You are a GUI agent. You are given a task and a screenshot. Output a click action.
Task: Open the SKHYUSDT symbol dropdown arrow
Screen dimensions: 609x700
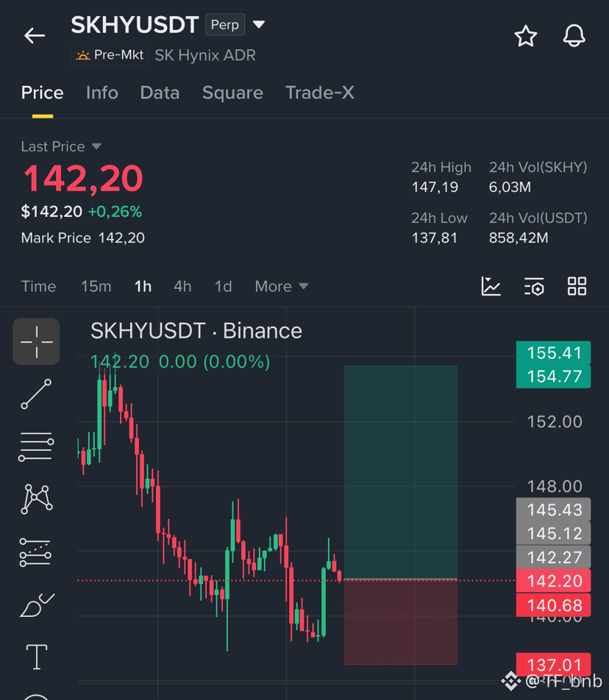pyautogui.click(x=258, y=24)
